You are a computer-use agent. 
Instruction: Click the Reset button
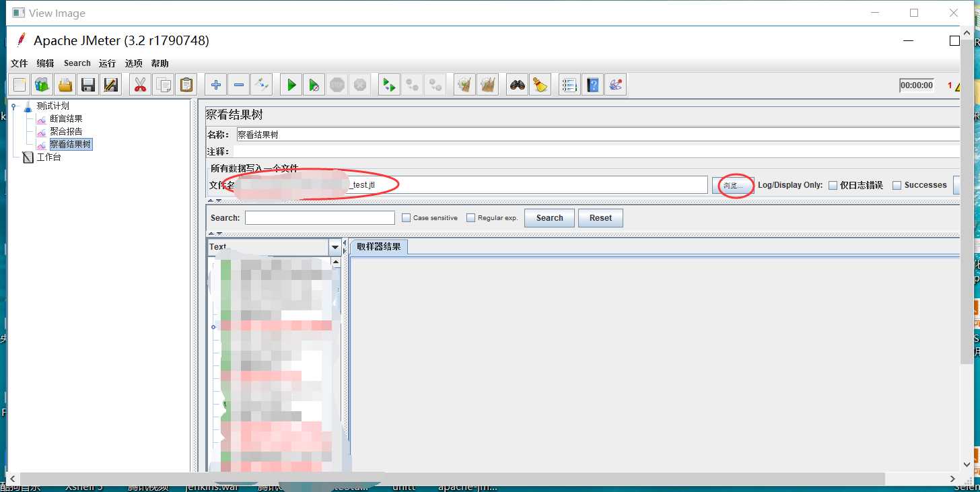coord(600,218)
